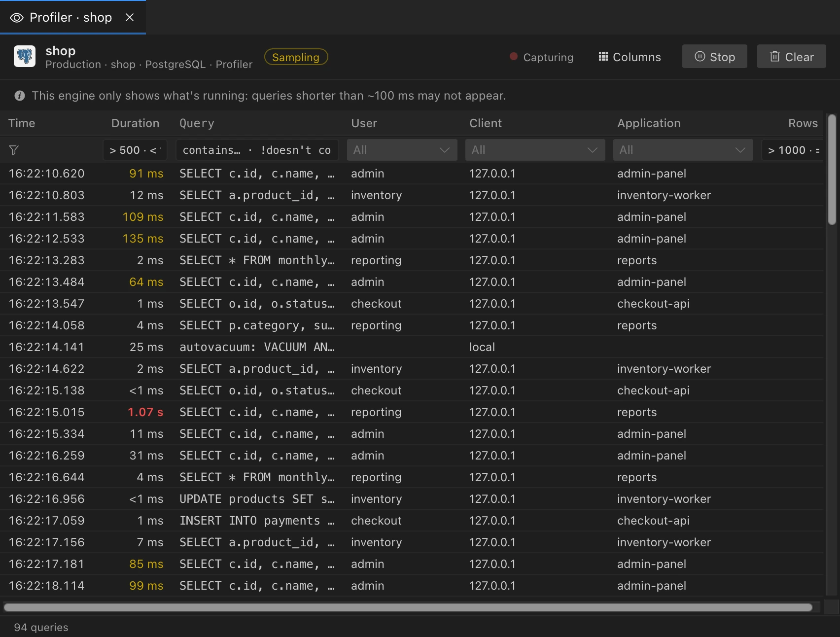Click the Sampling badge
840x637 pixels.
click(296, 57)
